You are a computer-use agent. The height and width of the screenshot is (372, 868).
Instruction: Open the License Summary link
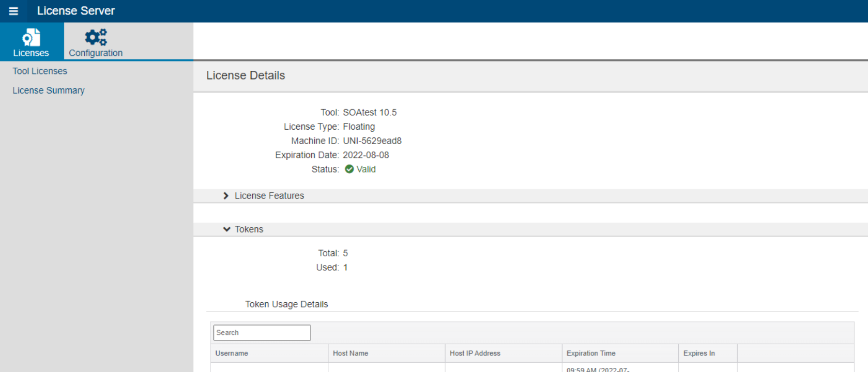(x=49, y=90)
